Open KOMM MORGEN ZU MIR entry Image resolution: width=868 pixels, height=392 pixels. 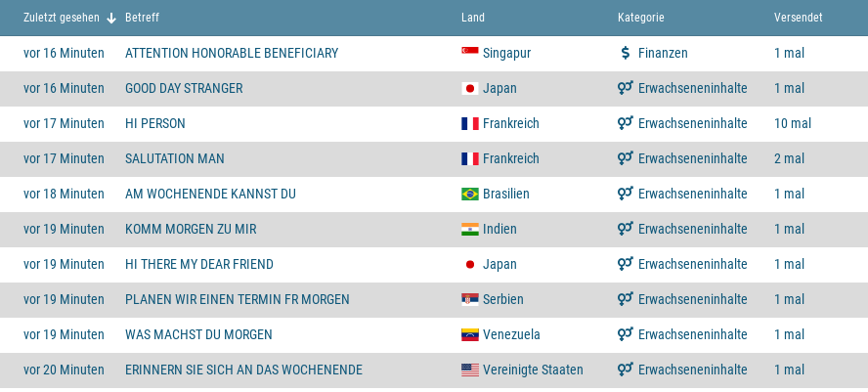[x=191, y=229]
